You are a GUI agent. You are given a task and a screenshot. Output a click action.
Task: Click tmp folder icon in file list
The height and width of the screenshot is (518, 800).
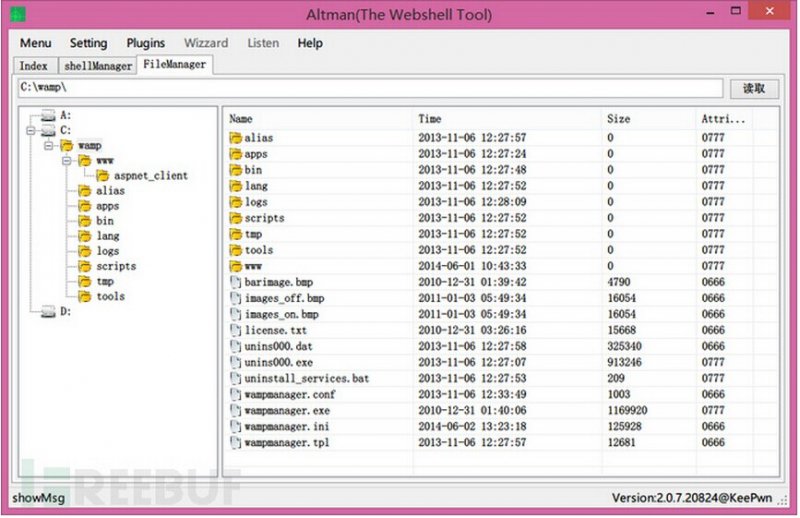[x=236, y=234]
